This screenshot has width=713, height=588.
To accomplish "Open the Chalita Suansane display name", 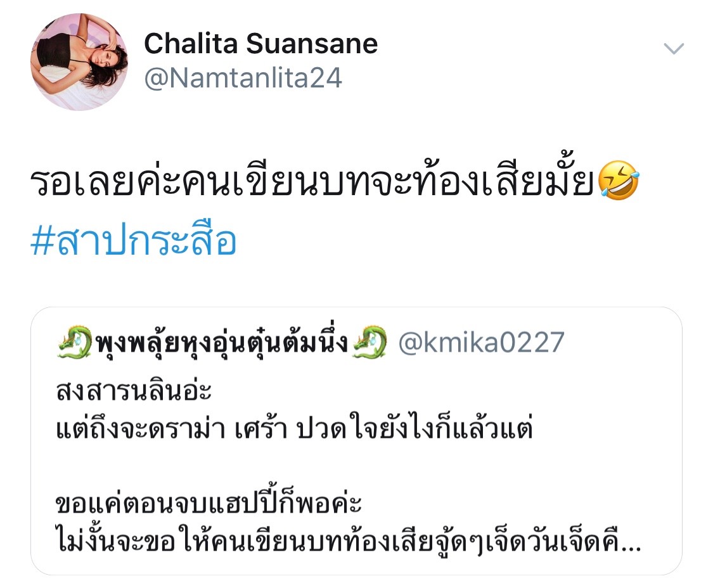I will [260, 44].
